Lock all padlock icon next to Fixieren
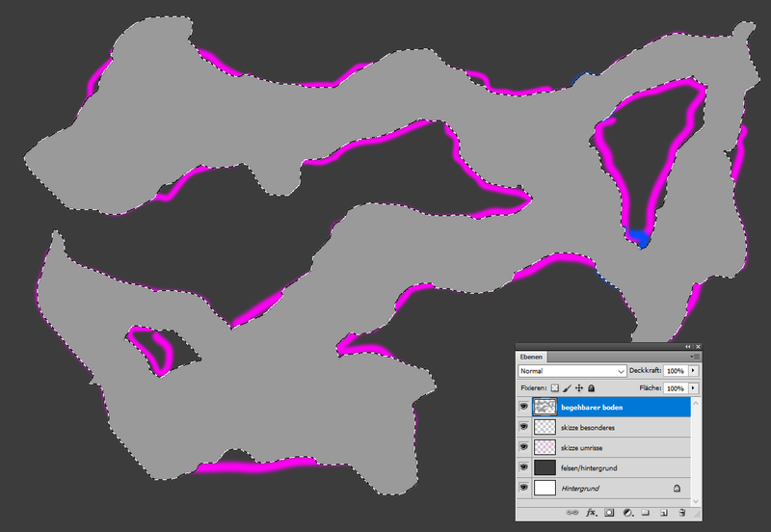771x532 pixels. tap(592, 388)
